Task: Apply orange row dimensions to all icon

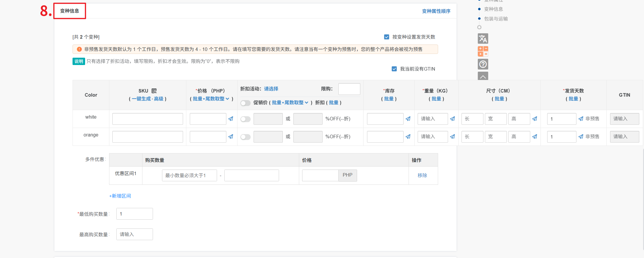Action: click(535, 137)
